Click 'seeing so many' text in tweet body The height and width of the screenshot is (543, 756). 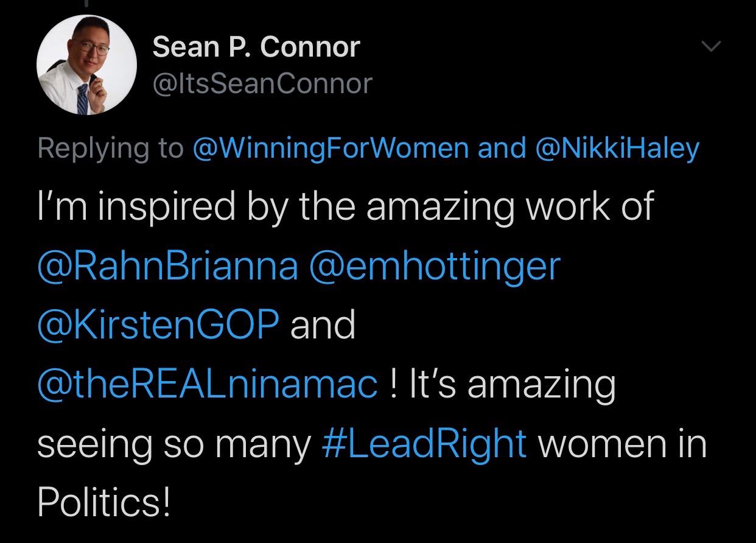174,444
